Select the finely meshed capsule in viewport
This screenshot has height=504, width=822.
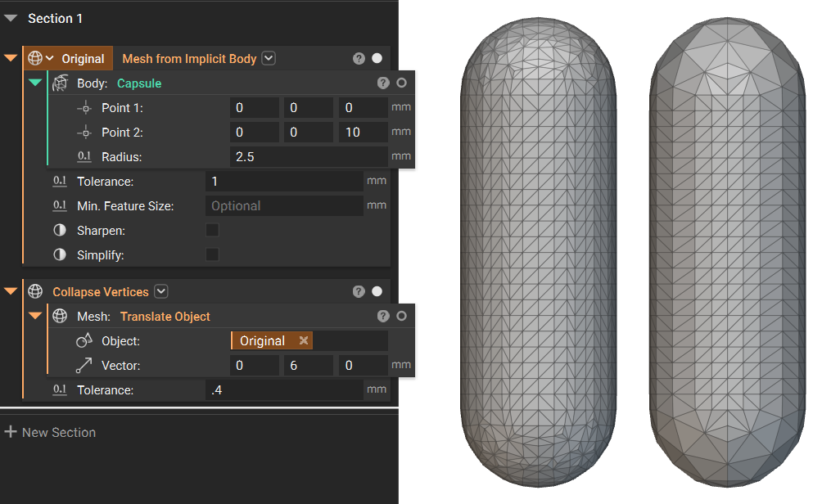pos(539,252)
